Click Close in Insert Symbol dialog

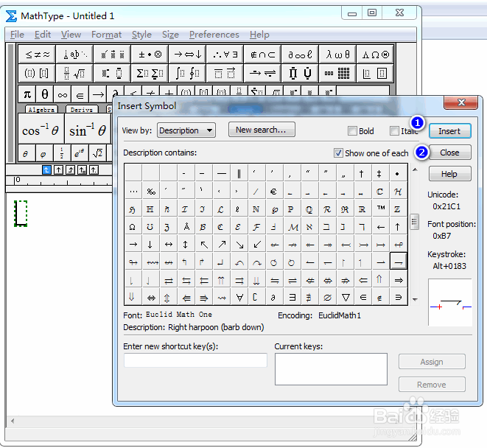[449, 153]
